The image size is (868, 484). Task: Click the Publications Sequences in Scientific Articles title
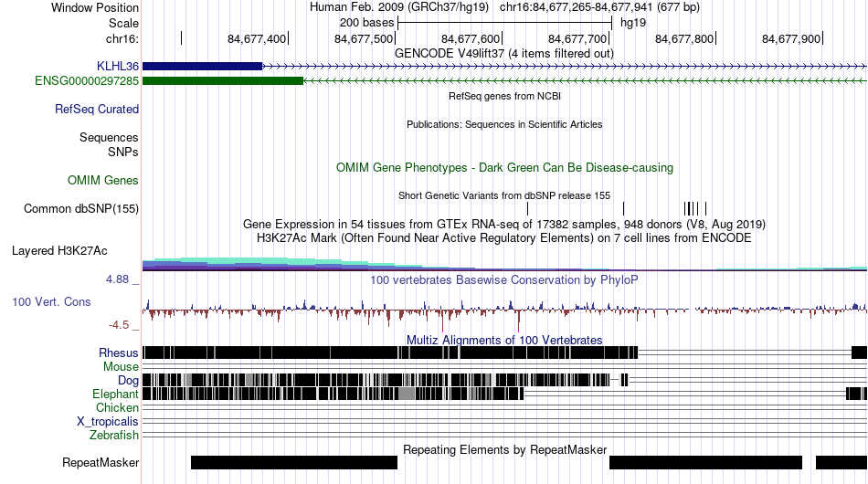point(504,124)
